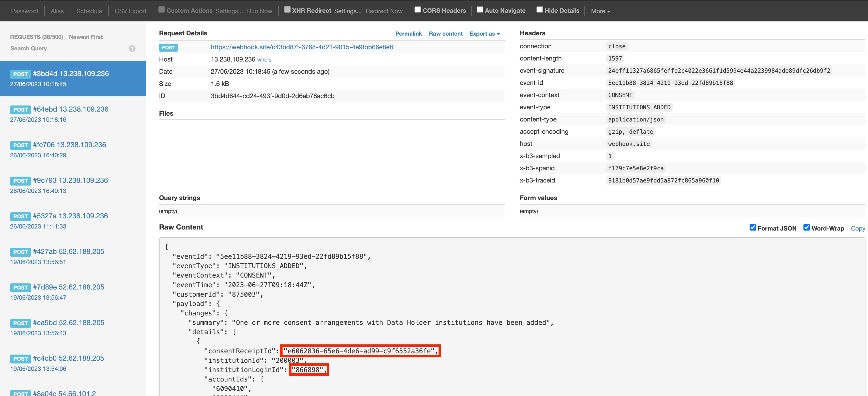
Task: Enable the XHR Redirect checkbox
Action: click(287, 9)
